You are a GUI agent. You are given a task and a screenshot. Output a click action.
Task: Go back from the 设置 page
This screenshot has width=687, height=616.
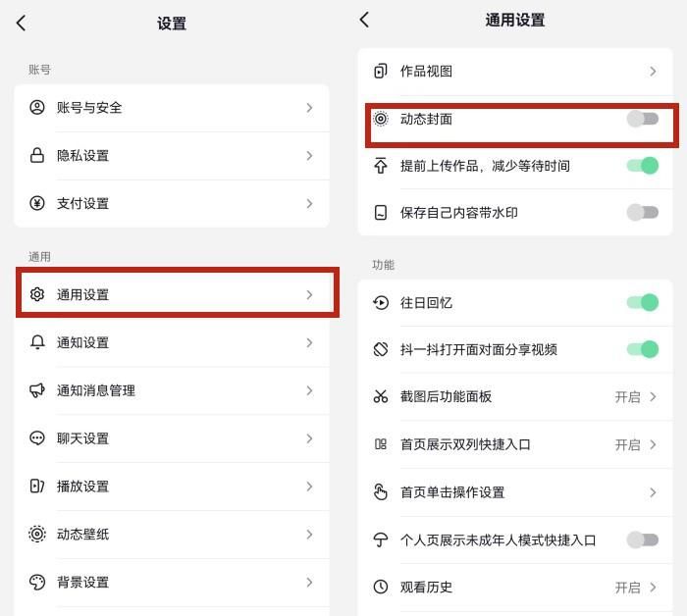(x=21, y=23)
